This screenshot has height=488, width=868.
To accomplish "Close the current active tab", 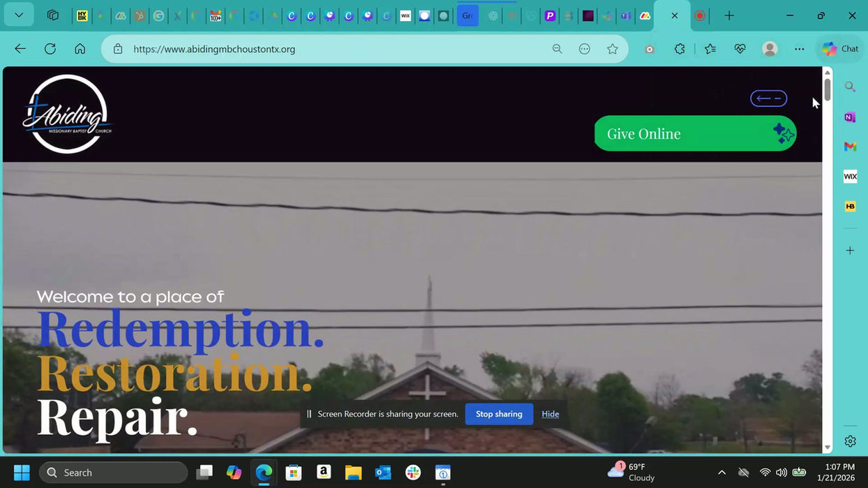I will click(675, 15).
